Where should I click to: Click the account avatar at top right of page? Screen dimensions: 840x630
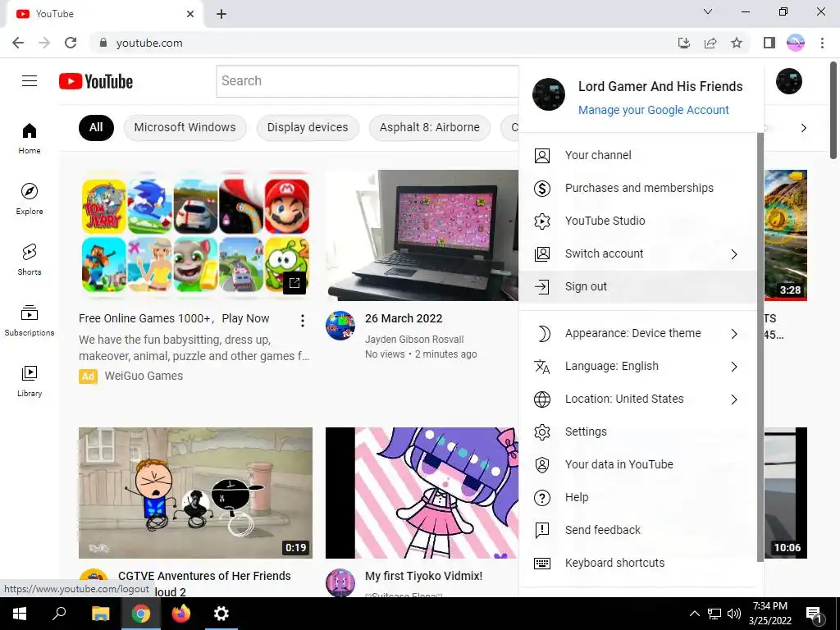788,81
